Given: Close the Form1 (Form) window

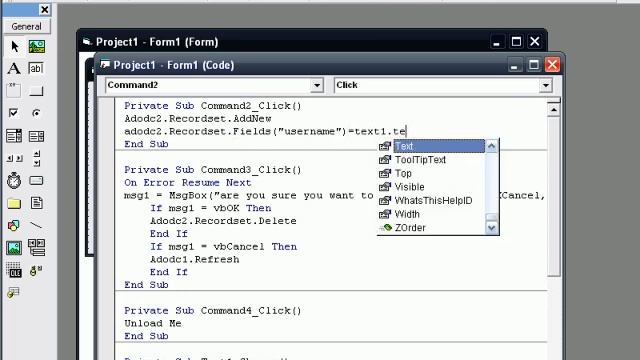Looking at the screenshot, I should click(x=535, y=42).
